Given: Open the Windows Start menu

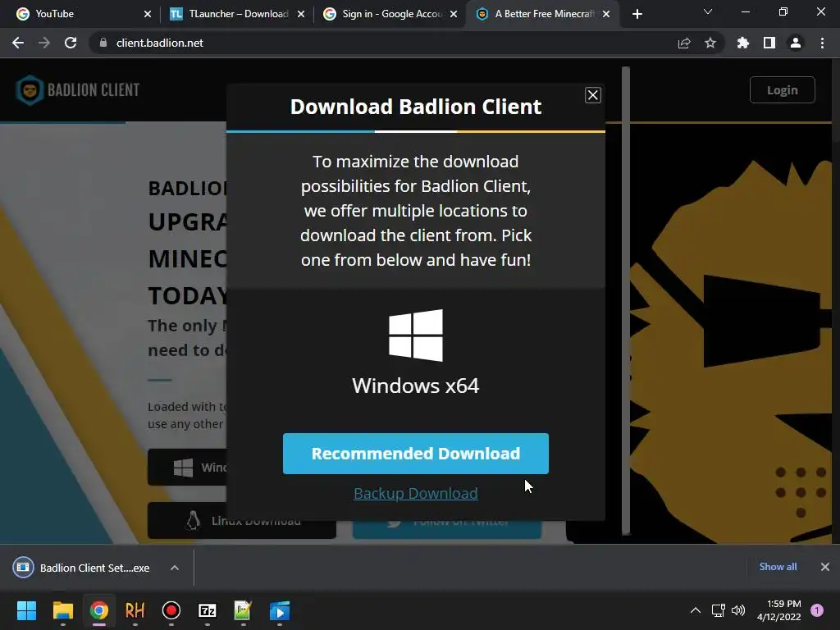Looking at the screenshot, I should [x=26, y=610].
